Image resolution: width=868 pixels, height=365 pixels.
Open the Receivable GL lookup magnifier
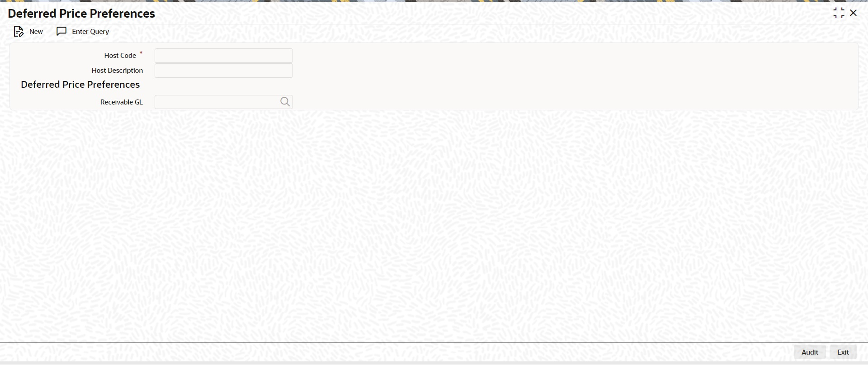[285, 102]
